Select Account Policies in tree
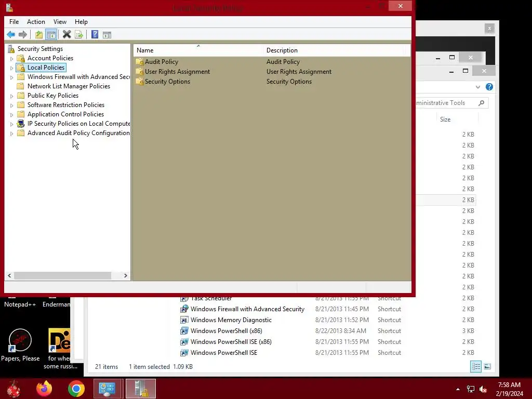Screen dimensions: 532x399 click(50, 58)
